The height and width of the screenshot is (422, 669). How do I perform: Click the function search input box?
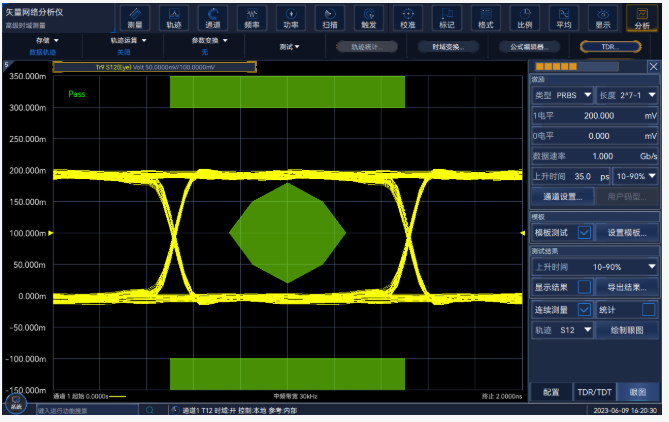click(x=87, y=410)
